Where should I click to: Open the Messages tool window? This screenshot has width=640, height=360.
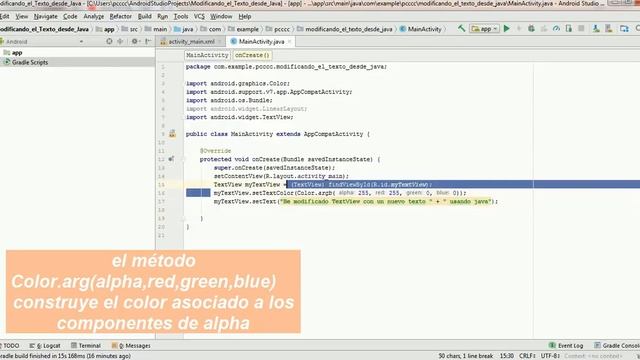coord(131,345)
